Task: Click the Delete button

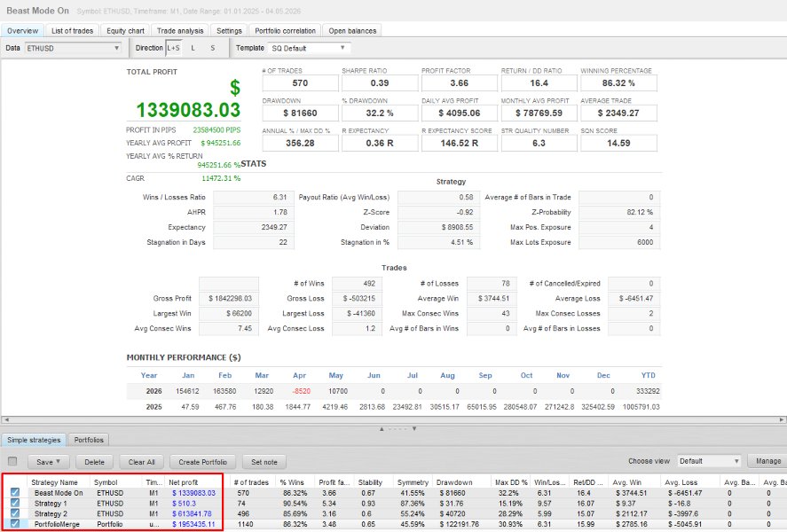Action: (94, 462)
